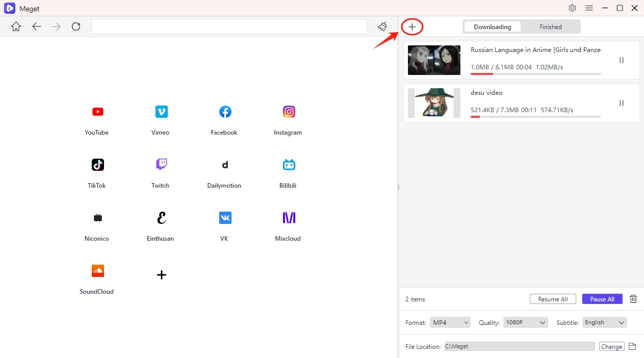Select the desu video thumbnail
The height and width of the screenshot is (358, 644).
(x=434, y=103)
